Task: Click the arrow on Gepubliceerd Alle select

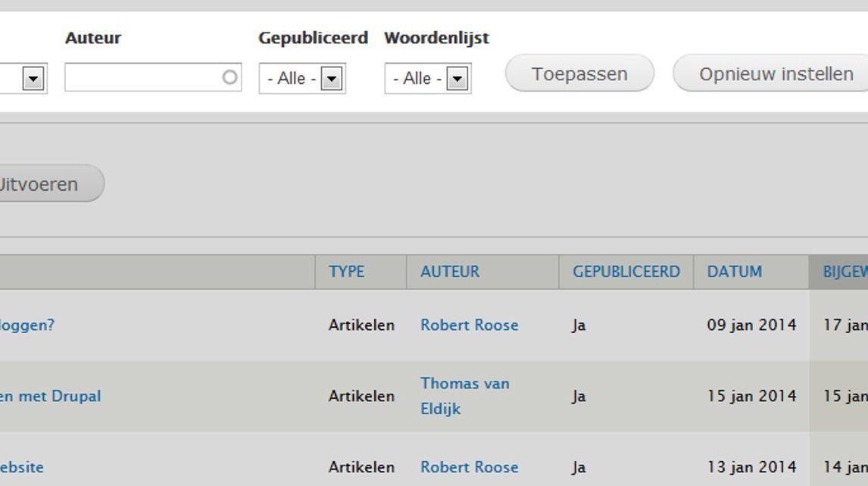Action: tap(332, 79)
